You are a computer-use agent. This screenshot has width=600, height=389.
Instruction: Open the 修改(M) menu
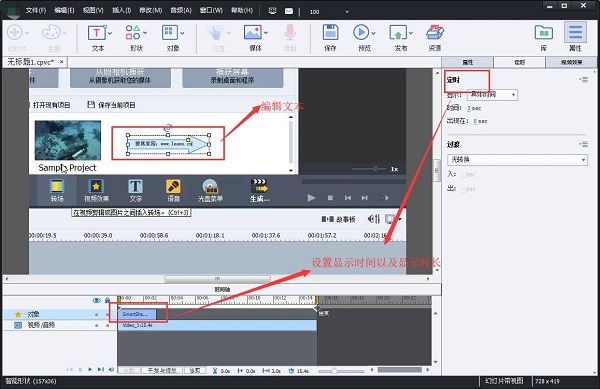[150, 10]
